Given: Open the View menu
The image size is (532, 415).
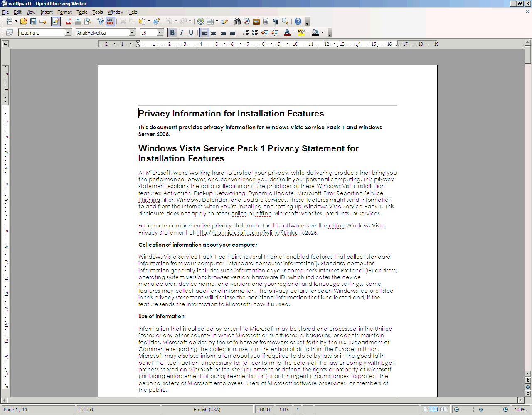Looking at the screenshot, I should 31,12.
